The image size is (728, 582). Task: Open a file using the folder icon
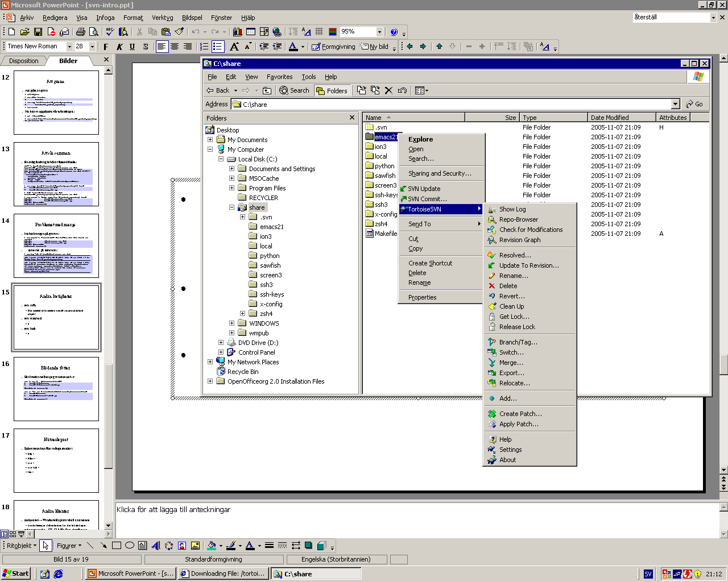(24, 32)
